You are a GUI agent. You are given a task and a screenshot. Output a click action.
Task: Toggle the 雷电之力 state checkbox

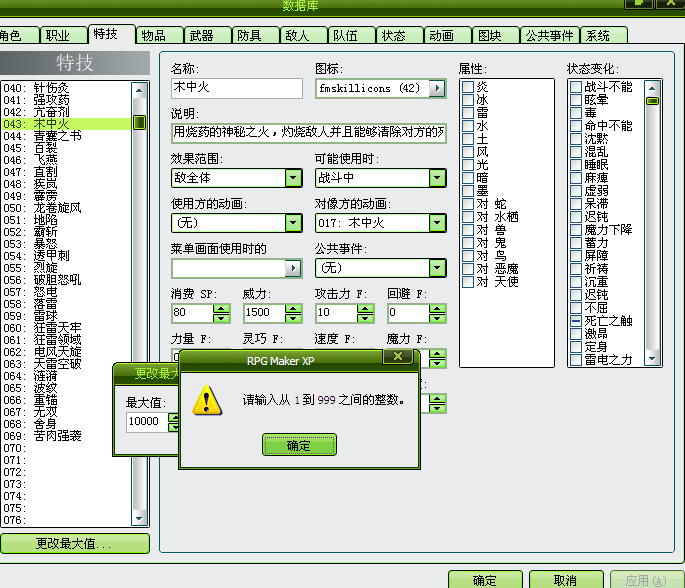coord(576,360)
